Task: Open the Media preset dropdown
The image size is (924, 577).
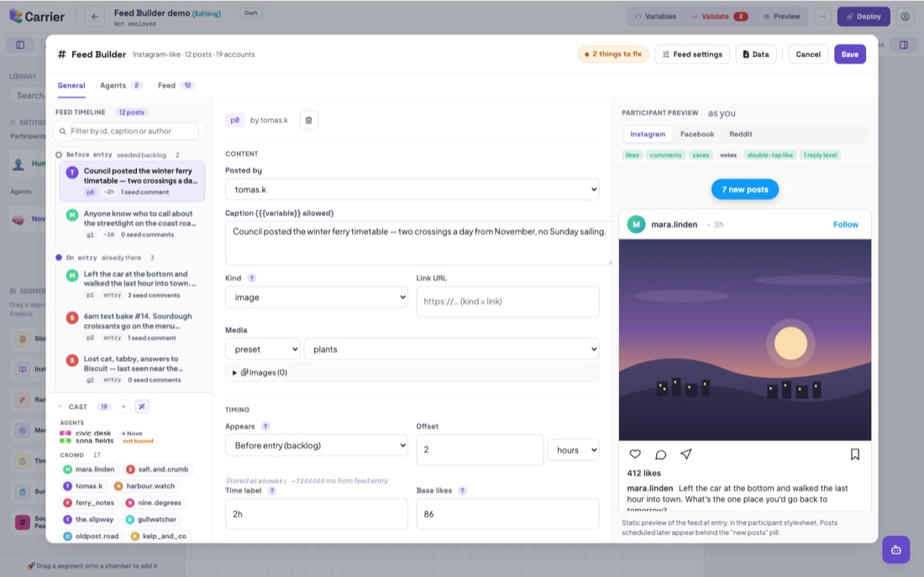Action: click(x=263, y=349)
